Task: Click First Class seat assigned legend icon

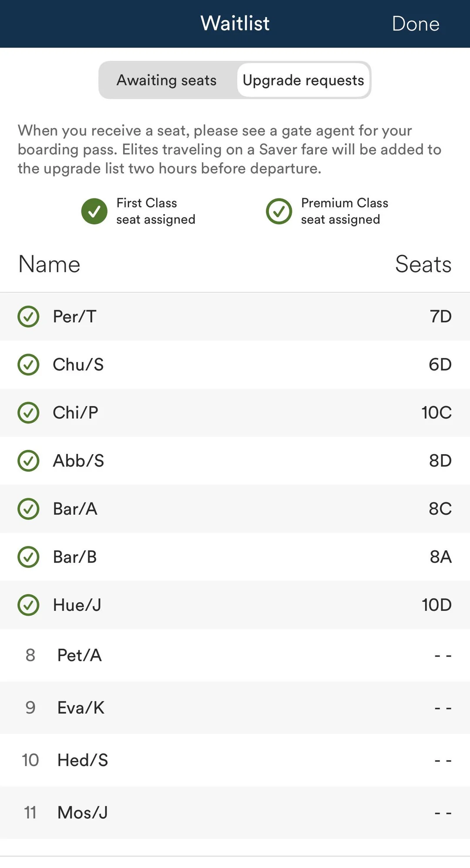Action: tap(94, 211)
